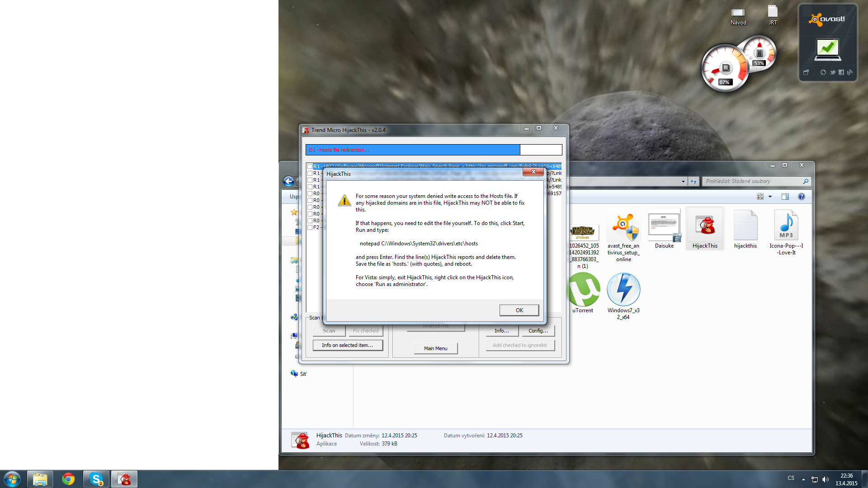Click the Explorer search field 'Prohledat: Stažené soubory'
Screen dimensions: 868x488
[x=752, y=181]
